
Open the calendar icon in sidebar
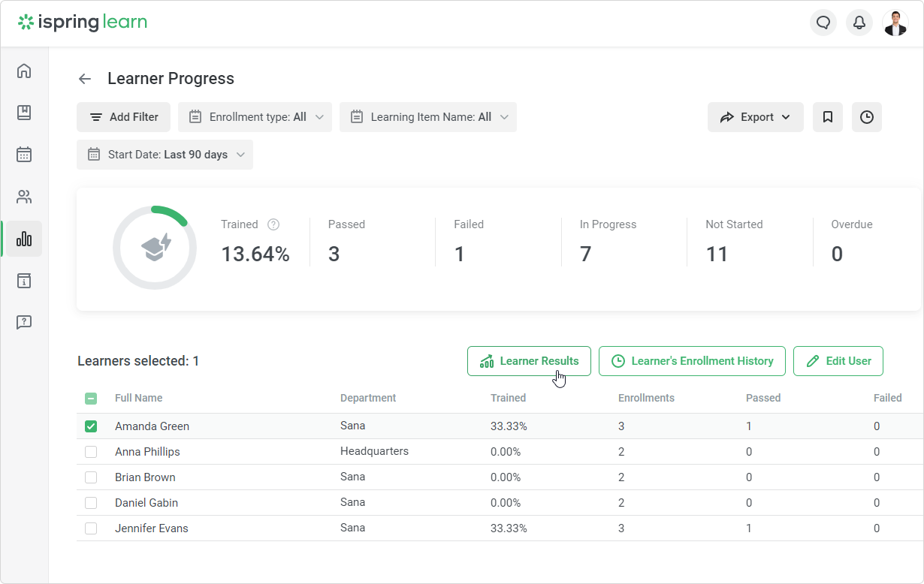coord(24,155)
